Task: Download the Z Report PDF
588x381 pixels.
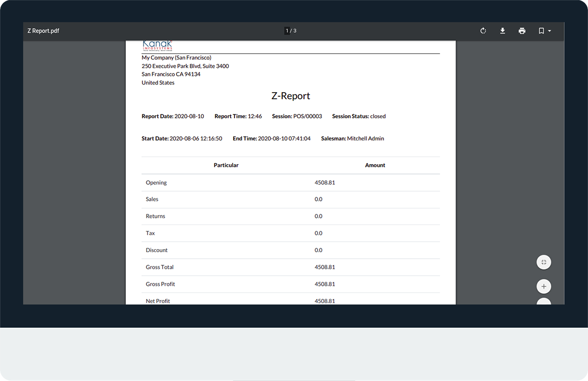Action: pyautogui.click(x=502, y=31)
